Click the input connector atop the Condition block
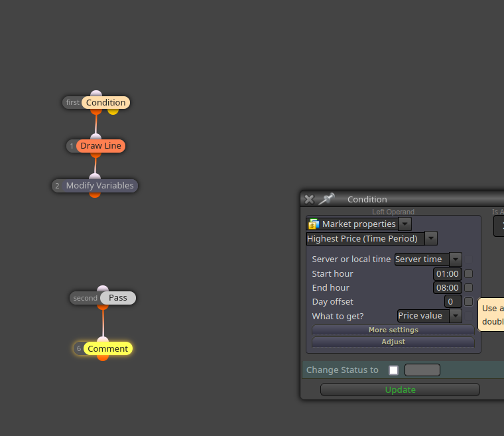 96,94
